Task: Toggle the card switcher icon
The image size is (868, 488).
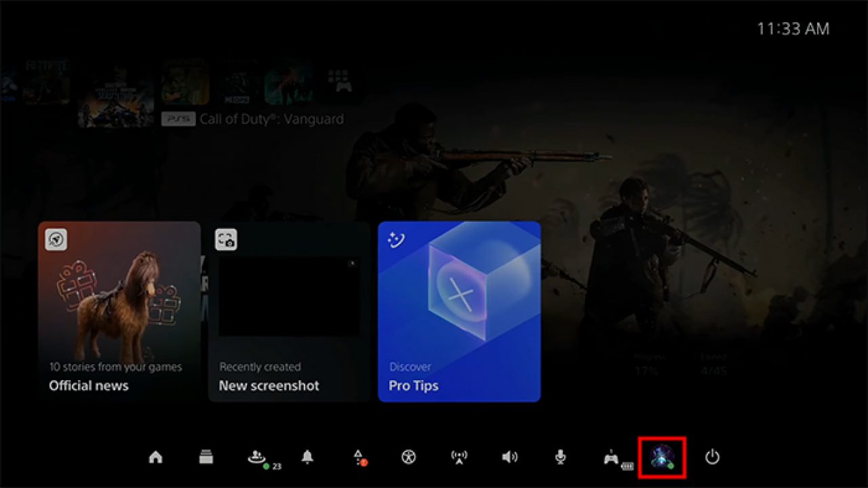Action: coord(205,457)
